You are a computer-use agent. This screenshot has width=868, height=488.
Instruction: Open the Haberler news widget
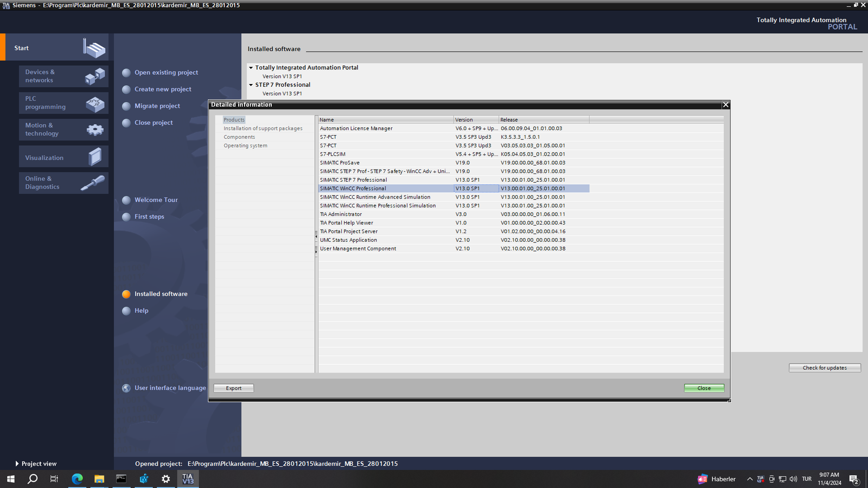(717, 479)
